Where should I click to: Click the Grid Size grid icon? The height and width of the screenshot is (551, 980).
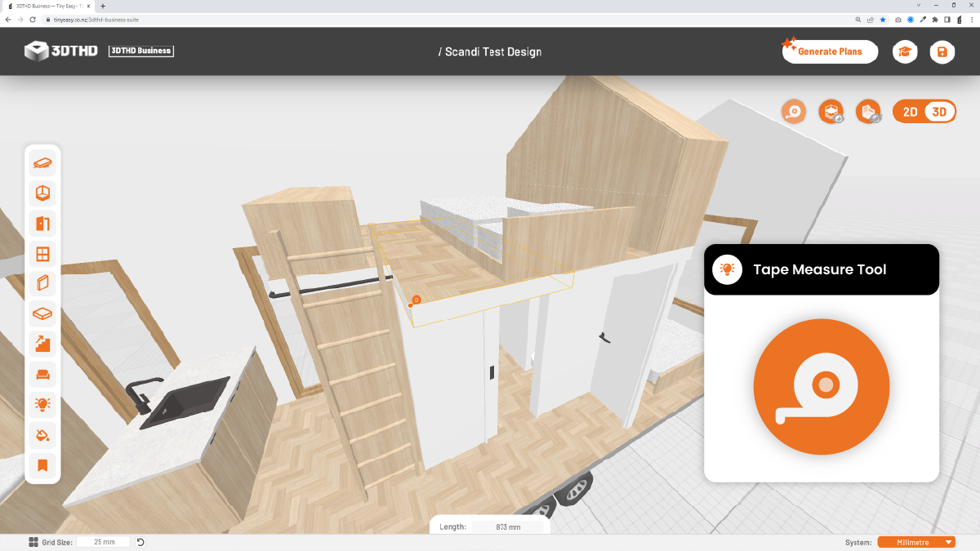point(33,542)
